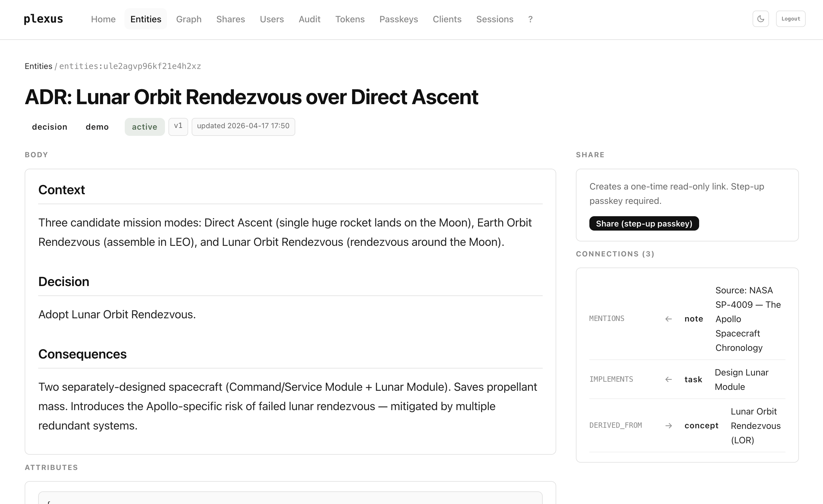The image size is (823, 504).
Task: Click the left arrow on the IMPLEMENTS connection
Action: [x=668, y=379]
